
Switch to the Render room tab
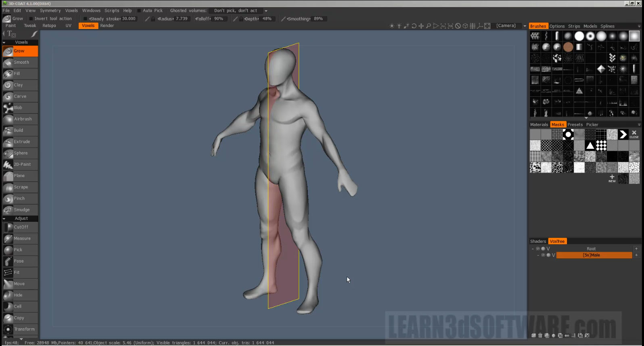107,26
